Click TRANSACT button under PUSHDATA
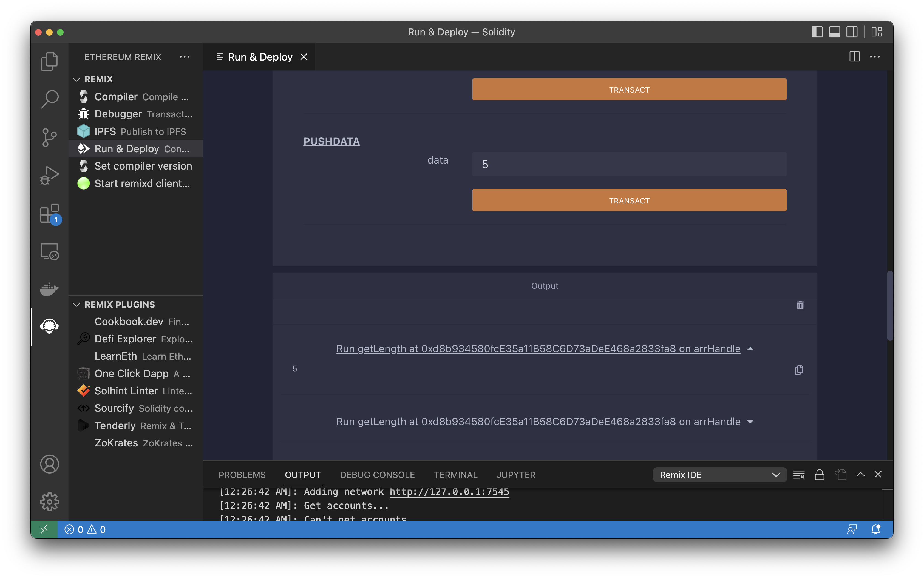This screenshot has width=924, height=579. (629, 200)
